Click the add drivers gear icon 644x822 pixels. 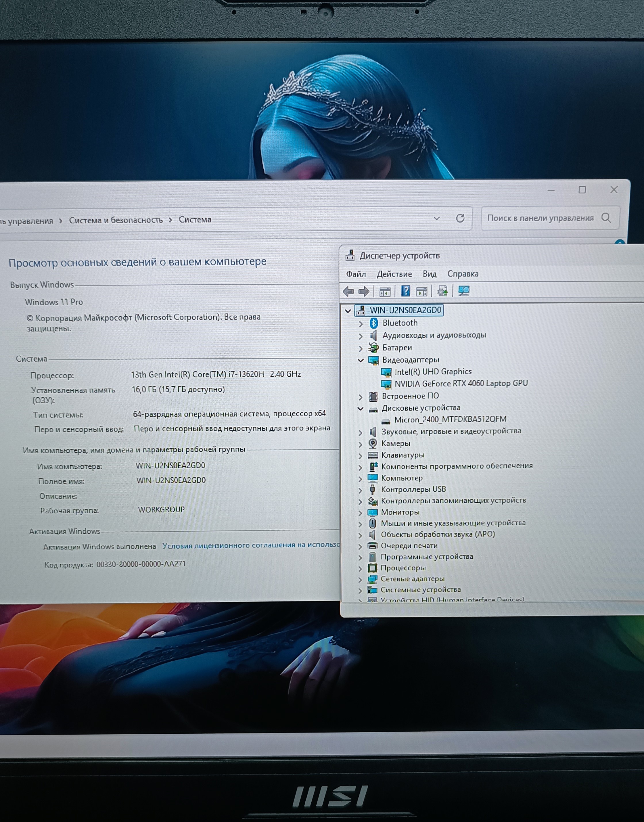coord(442,291)
